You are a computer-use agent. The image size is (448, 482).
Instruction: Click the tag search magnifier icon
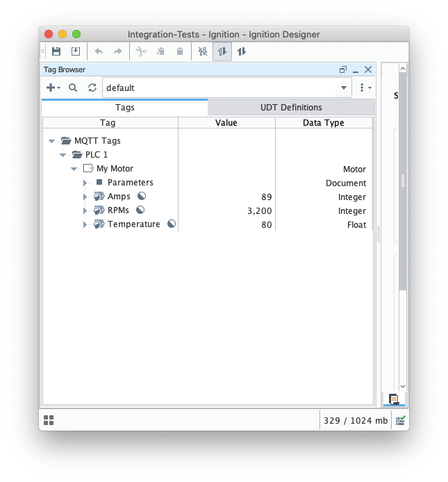point(73,88)
